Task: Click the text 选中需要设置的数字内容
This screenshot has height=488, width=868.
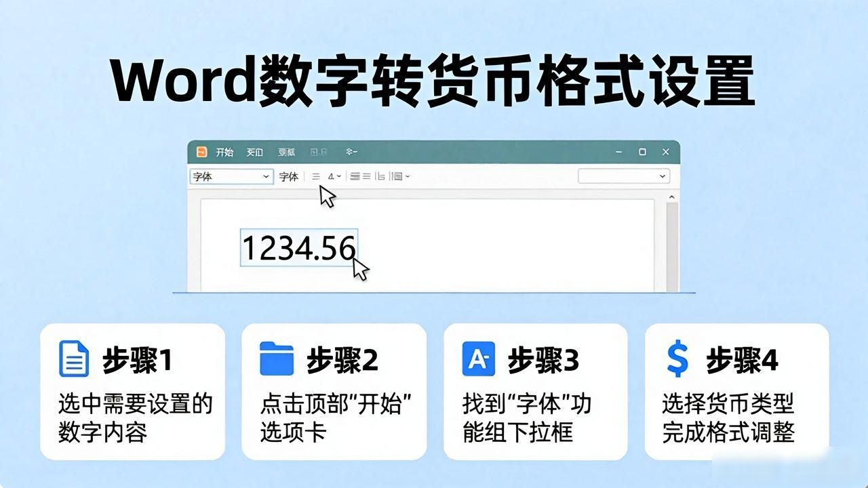Action: coord(135,418)
